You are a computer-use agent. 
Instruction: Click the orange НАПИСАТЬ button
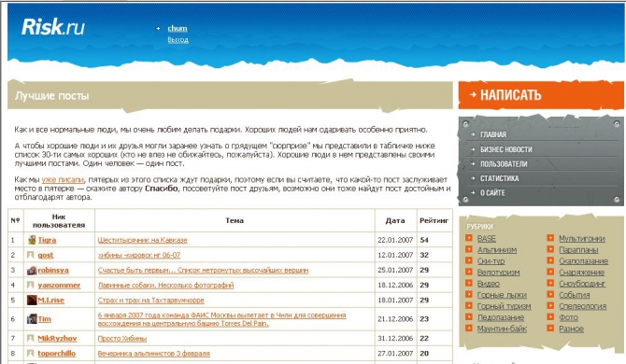click(541, 95)
